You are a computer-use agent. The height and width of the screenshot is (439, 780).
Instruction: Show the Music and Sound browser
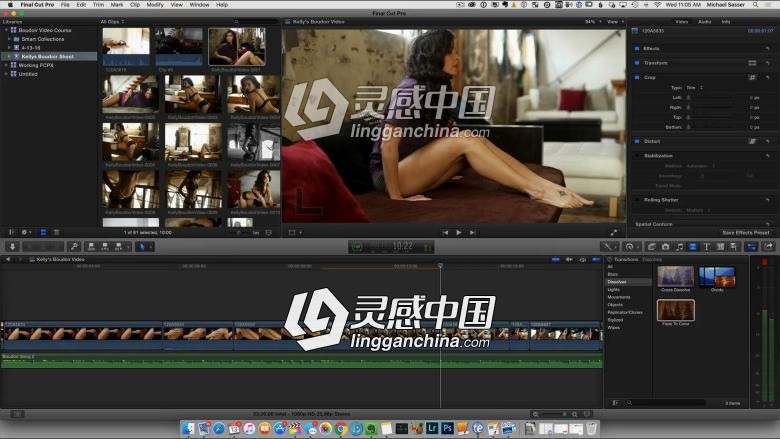679,247
